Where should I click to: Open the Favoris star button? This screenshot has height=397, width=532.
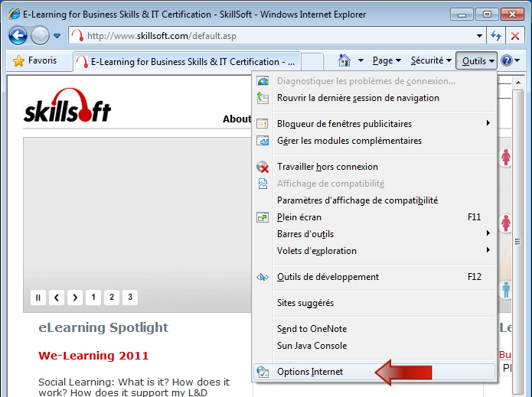(x=34, y=60)
